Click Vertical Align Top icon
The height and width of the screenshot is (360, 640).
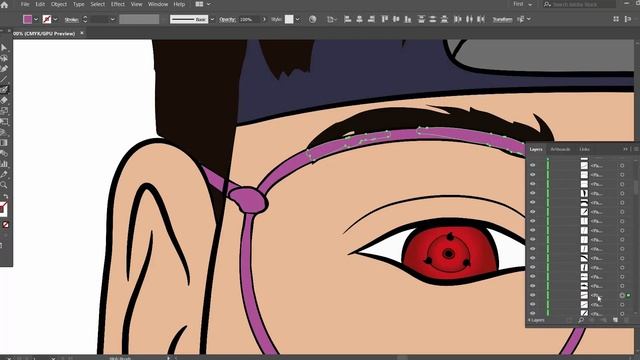(384, 19)
